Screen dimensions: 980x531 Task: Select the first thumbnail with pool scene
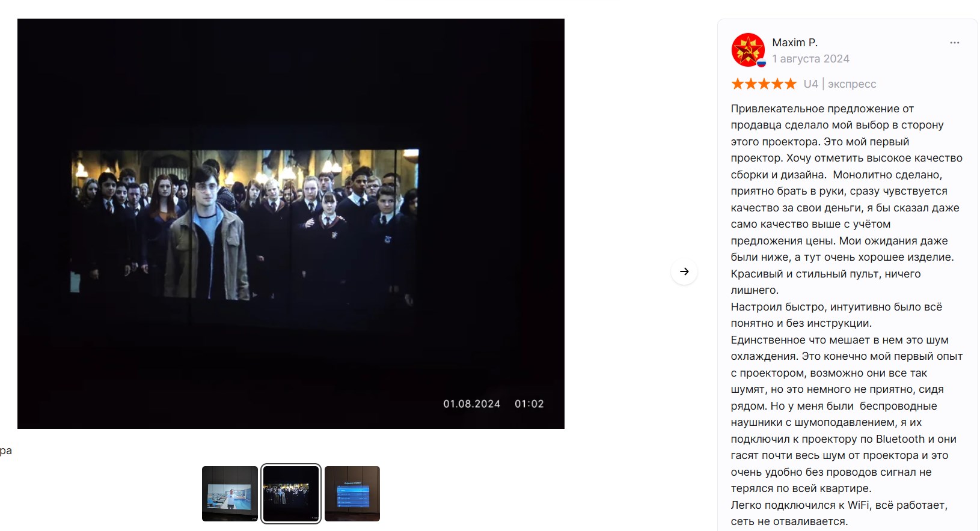pos(230,494)
